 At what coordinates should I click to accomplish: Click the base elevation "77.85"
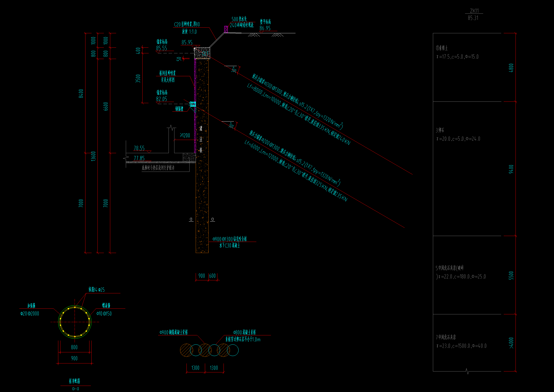139,158
